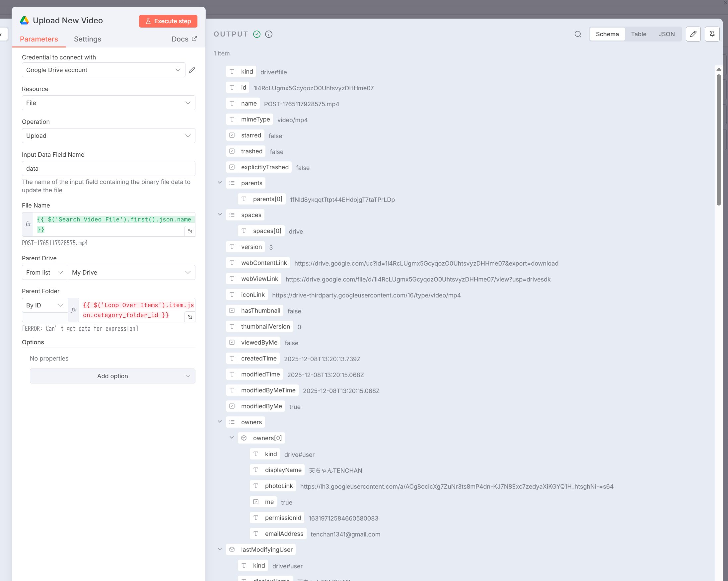Click the Google Drive logo icon
The height and width of the screenshot is (581, 728).
click(25, 21)
